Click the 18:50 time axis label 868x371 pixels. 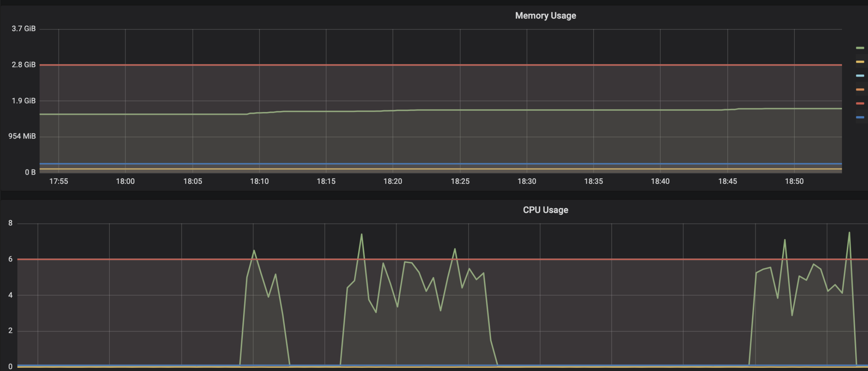(x=794, y=181)
